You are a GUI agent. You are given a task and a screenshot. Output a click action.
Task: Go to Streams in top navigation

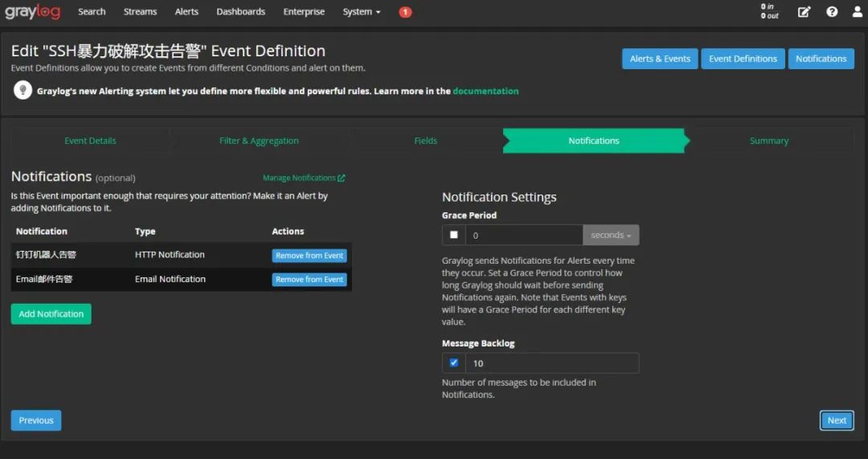[140, 11]
